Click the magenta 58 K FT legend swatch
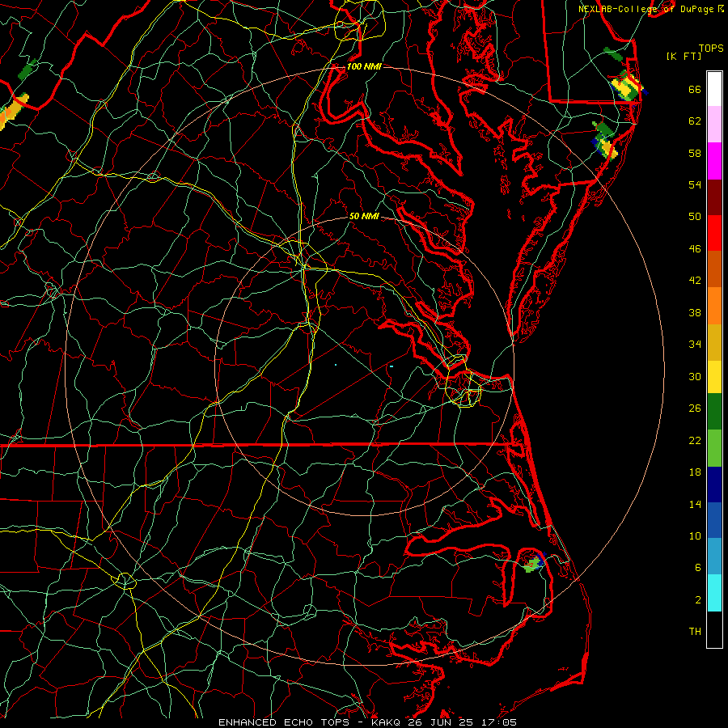This screenshot has width=728, height=728. click(714, 161)
